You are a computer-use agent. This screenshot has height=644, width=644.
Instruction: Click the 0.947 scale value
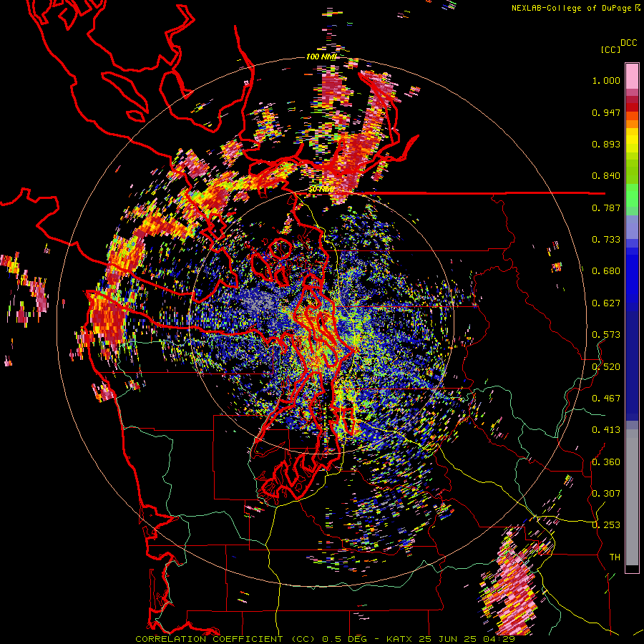tap(606, 112)
